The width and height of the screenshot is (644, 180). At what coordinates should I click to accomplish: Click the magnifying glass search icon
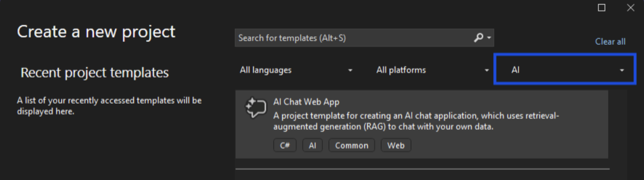479,38
